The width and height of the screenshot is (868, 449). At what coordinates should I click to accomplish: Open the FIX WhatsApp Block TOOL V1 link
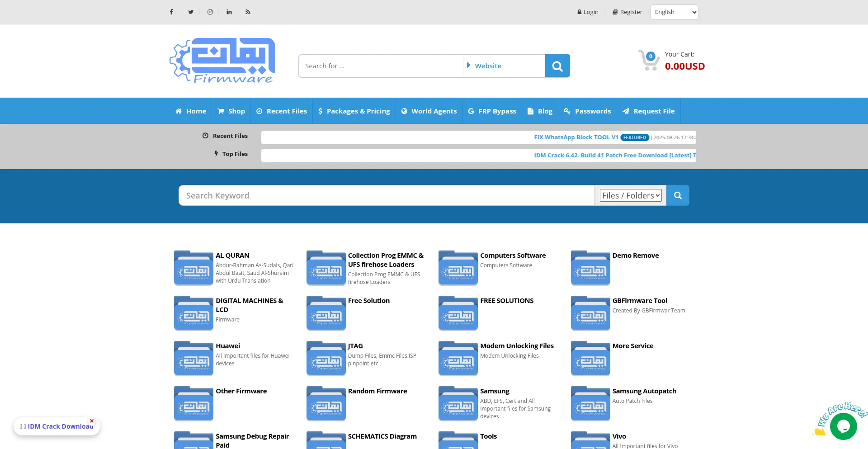pyautogui.click(x=576, y=137)
